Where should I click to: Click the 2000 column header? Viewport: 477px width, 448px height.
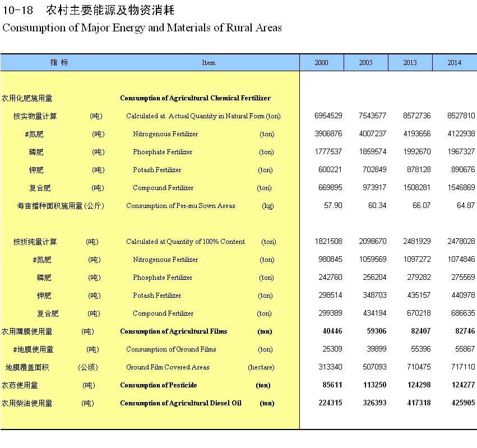tap(321, 63)
